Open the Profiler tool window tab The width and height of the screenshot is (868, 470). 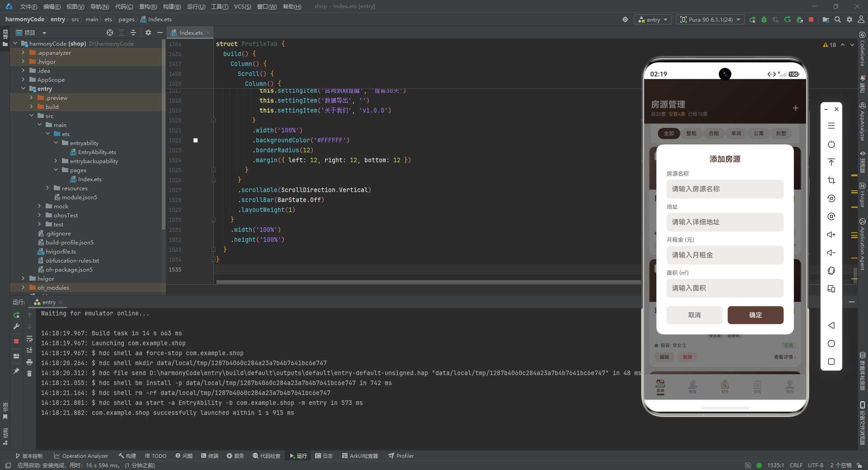(401, 456)
